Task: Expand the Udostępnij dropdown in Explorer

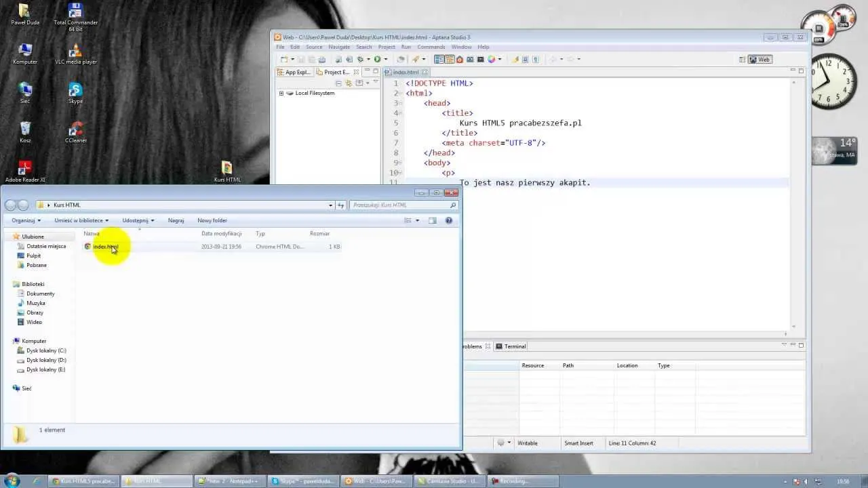Action: coord(138,220)
